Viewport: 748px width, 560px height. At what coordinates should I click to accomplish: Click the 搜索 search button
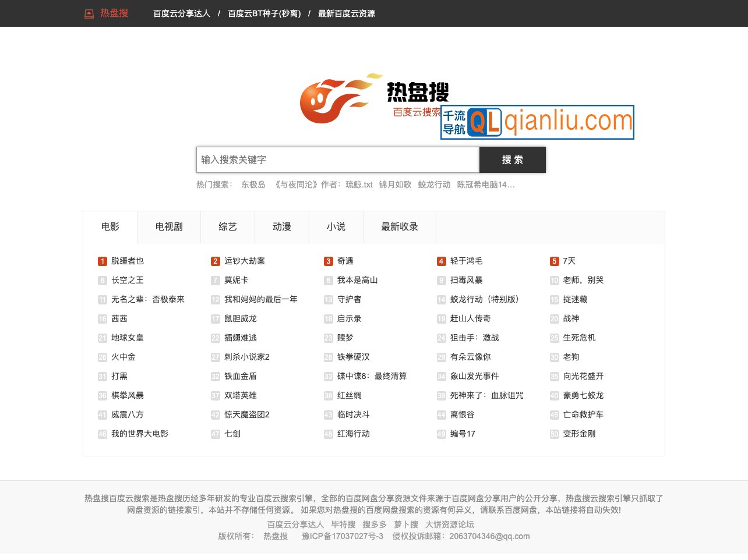click(512, 160)
